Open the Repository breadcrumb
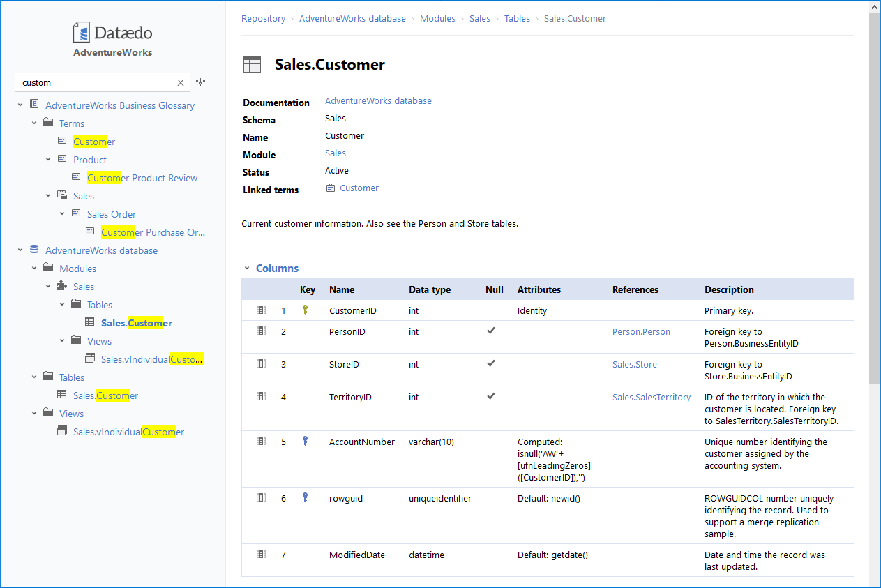This screenshot has height=588, width=881. [263, 19]
